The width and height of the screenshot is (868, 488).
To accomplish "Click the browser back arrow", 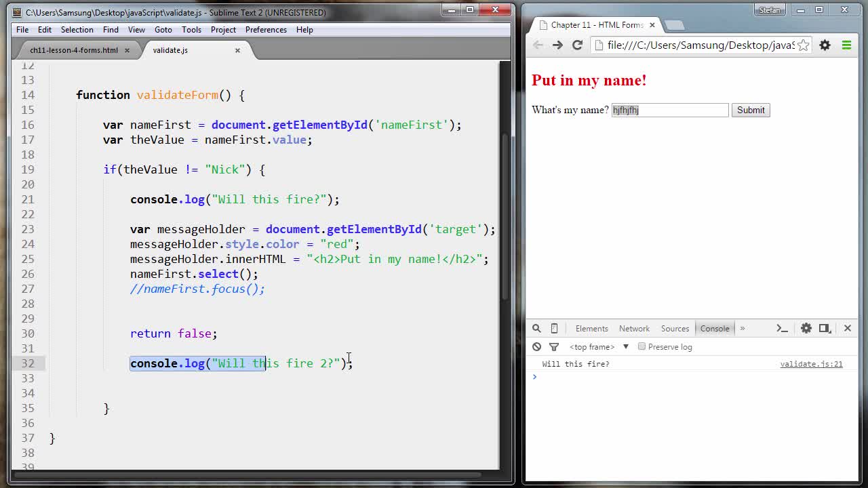I will click(x=538, y=45).
